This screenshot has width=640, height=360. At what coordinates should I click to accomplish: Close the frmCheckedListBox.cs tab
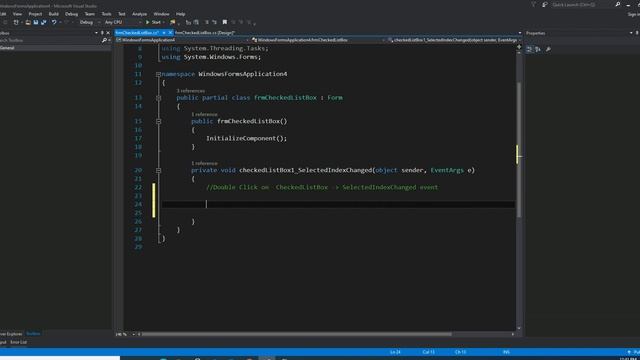170,33
